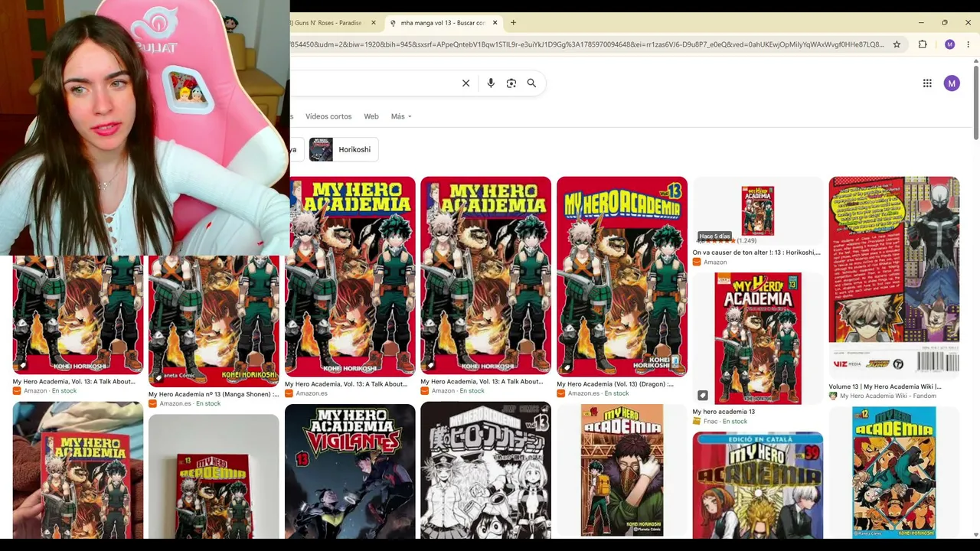Click the scrollbar up arrow
This screenshot has height=551, width=980.
pyautogui.click(x=975, y=60)
